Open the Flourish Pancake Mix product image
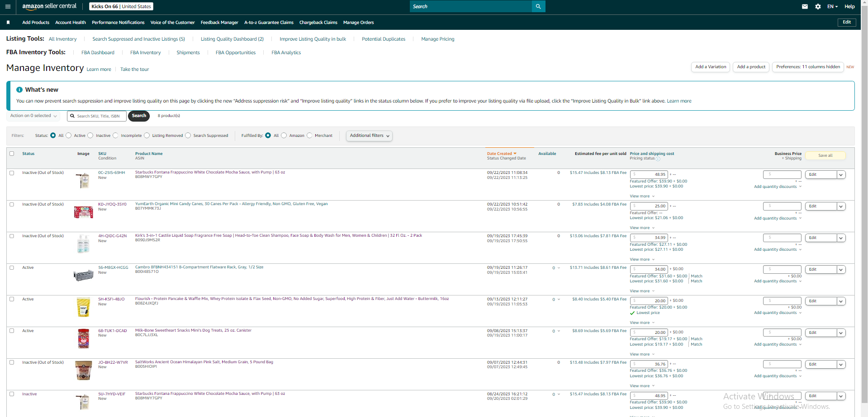This screenshot has width=868, height=417. 83,307
